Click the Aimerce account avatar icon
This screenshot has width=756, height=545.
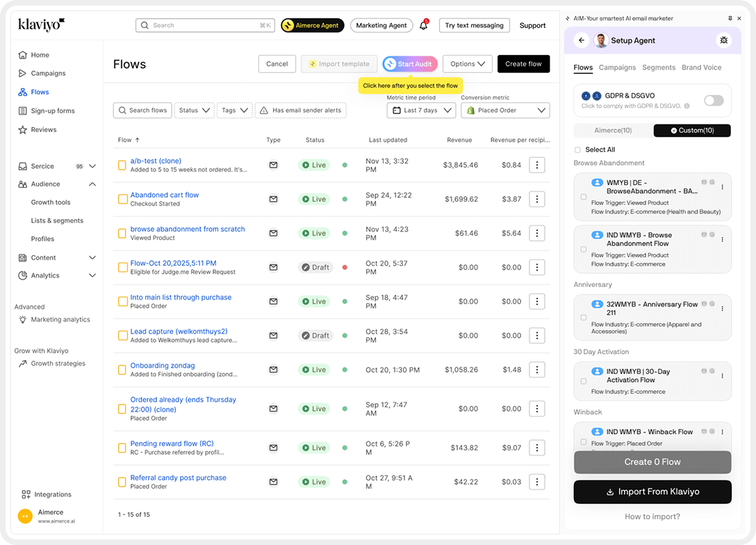[x=25, y=516]
